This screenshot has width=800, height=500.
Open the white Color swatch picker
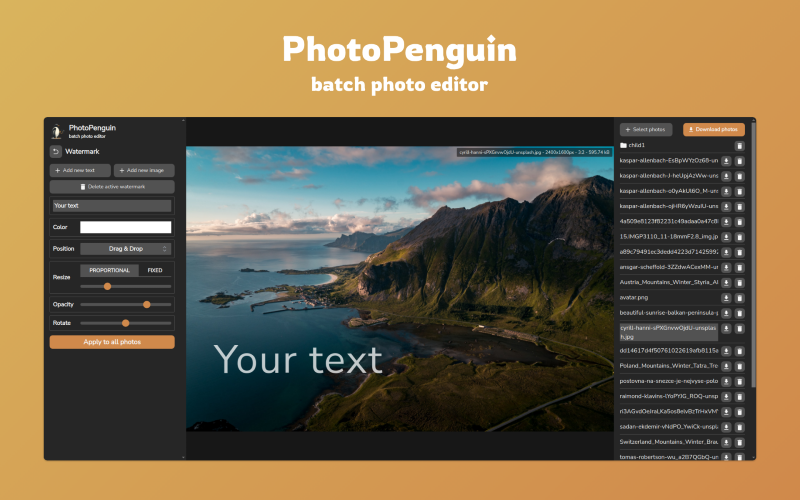126,227
